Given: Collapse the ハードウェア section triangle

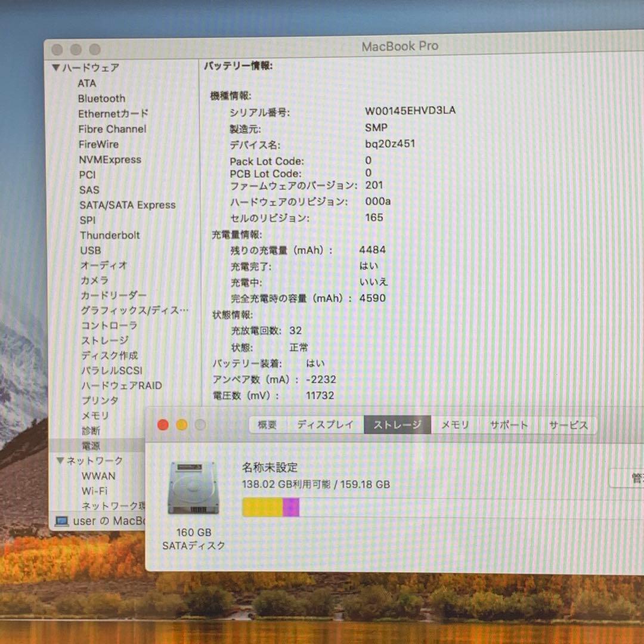Looking at the screenshot, I should (57, 68).
